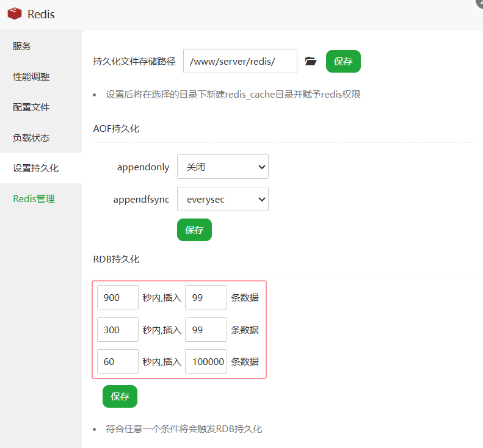
Task: Switch to 性能调整 sidebar tab
Action: pyautogui.click(x=31, y=77)
